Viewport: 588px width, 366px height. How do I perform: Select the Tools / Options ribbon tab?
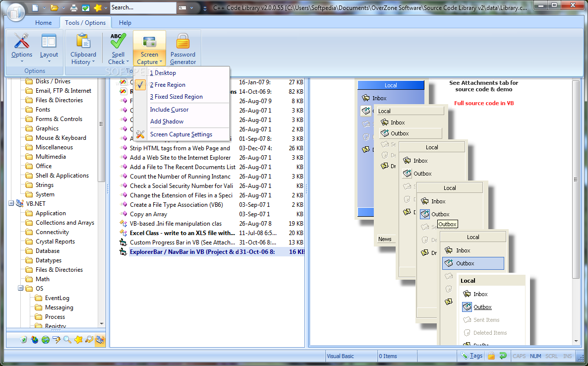(85, 22)
